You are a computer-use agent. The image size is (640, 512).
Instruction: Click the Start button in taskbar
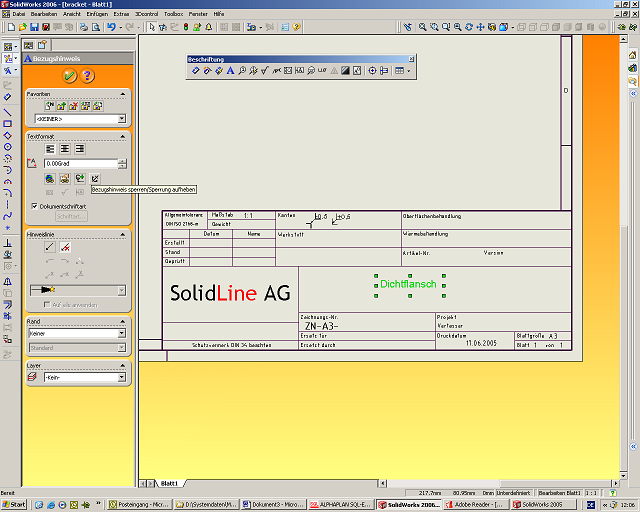(15, 505)
